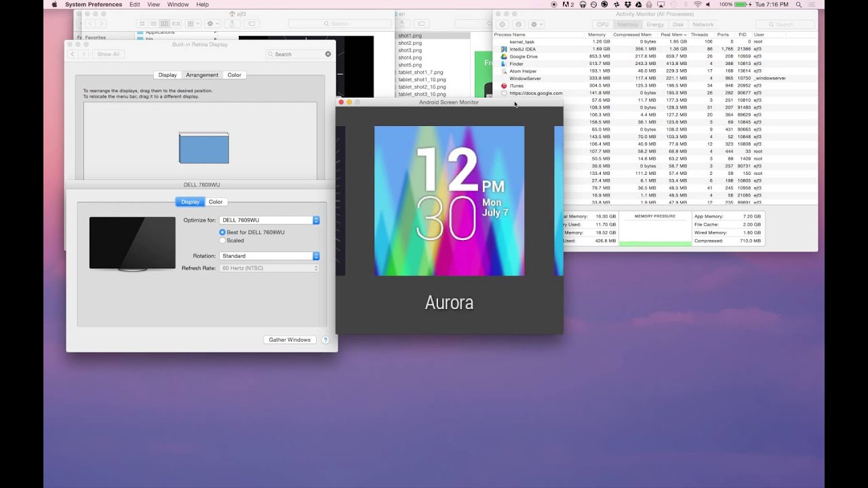
Task: Open the Refresh Rate dropdown
Action: tap(269, 268)
